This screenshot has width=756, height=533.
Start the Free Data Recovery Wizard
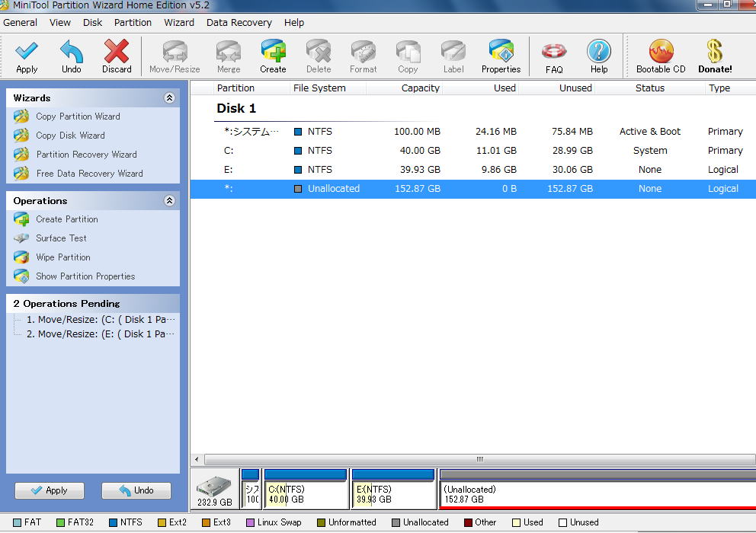(x=89, y=174)
